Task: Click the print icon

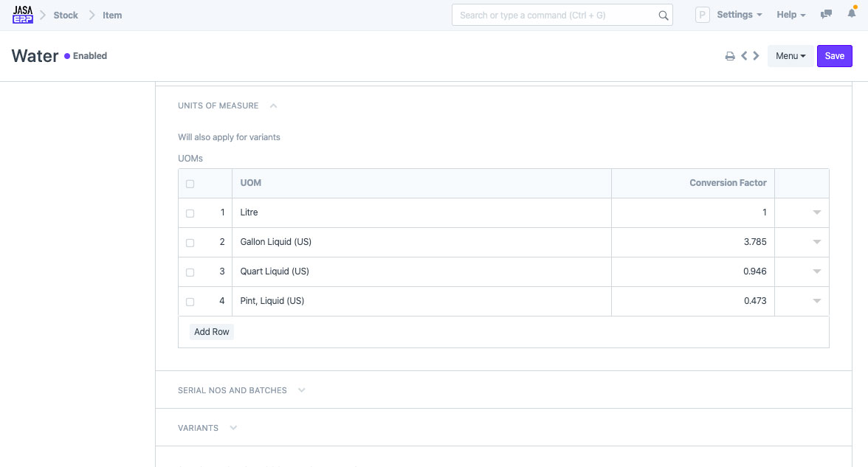Action: (729, 56)
